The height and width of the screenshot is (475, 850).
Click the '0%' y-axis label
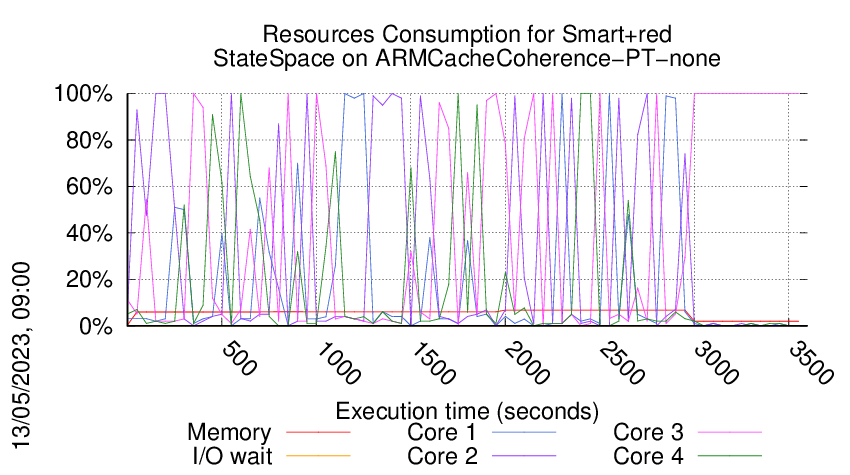click(x=96, y=326)
